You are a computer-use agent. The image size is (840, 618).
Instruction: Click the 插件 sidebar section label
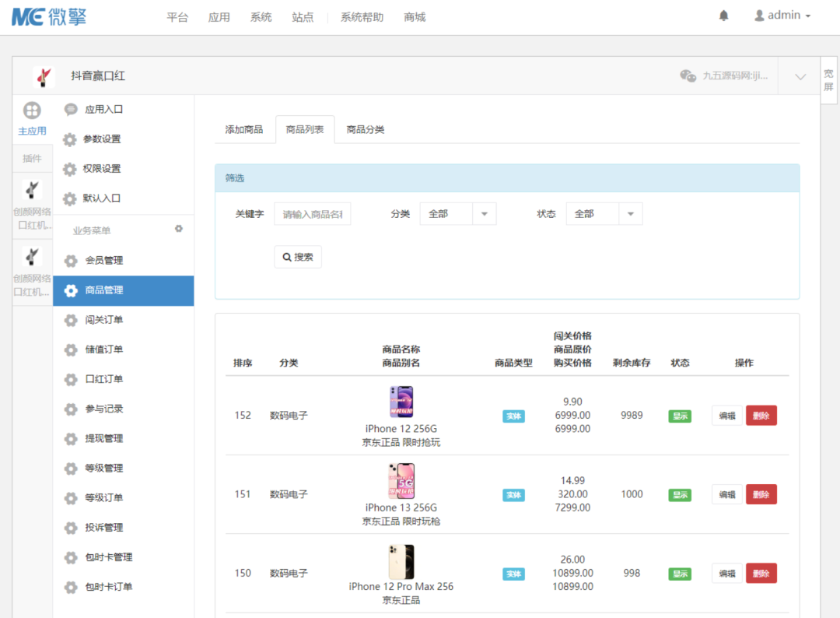pos(32,158)
